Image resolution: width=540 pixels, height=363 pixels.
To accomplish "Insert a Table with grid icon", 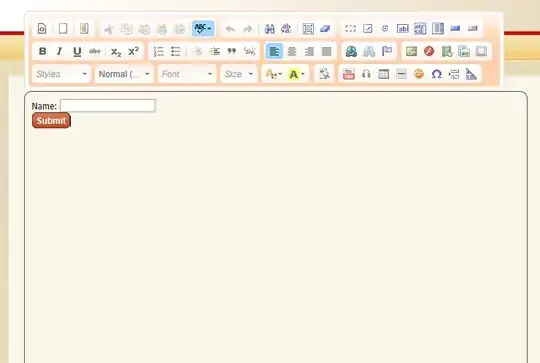I will 384,74.
